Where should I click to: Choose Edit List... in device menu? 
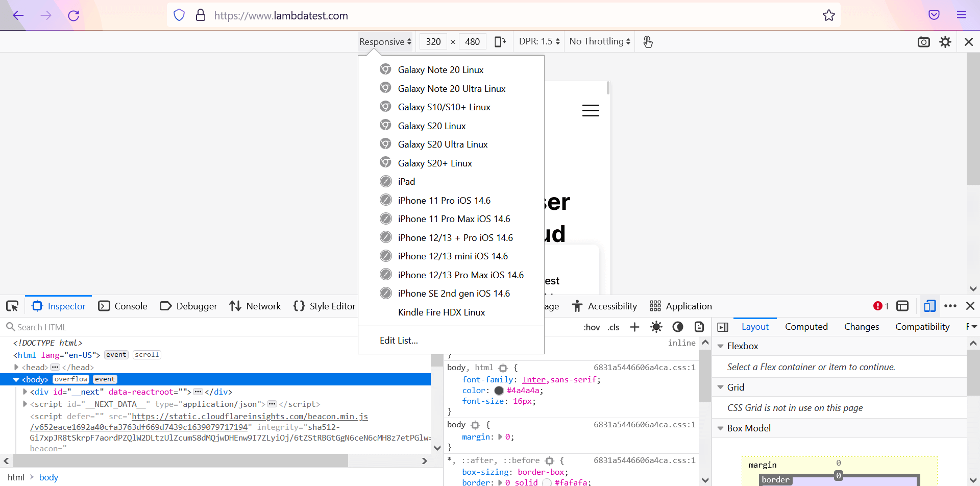click(399, 341)
